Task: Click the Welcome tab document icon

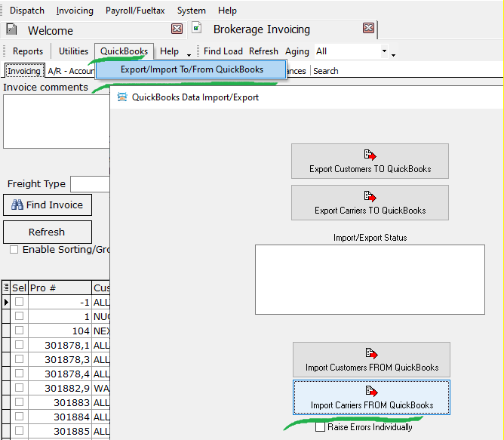Action: tap(11, 30)
